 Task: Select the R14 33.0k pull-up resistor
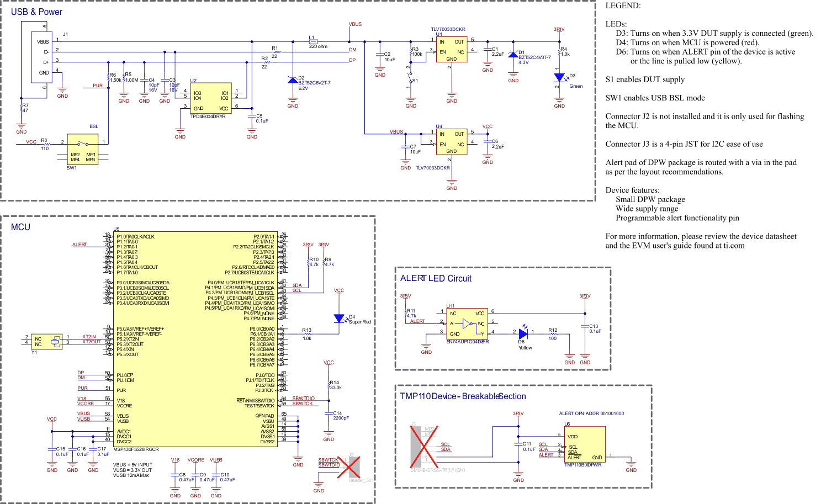(x=329, y=384)
